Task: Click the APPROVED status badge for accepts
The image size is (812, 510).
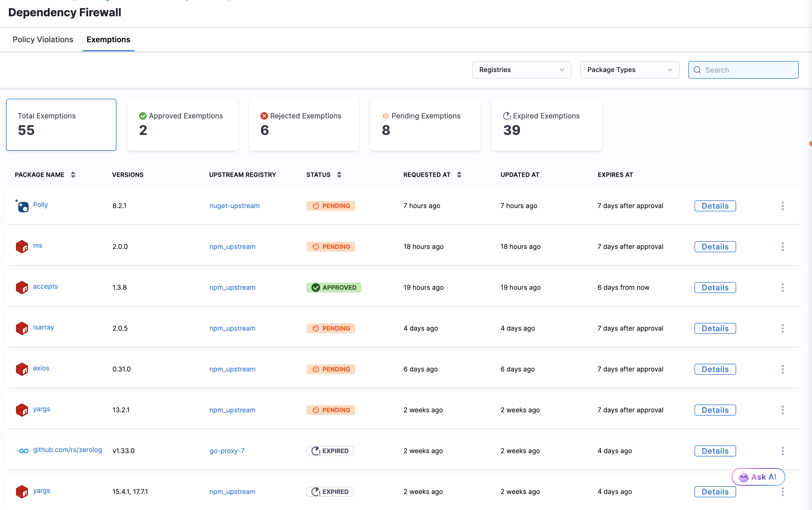Action: tap(334, 287)
